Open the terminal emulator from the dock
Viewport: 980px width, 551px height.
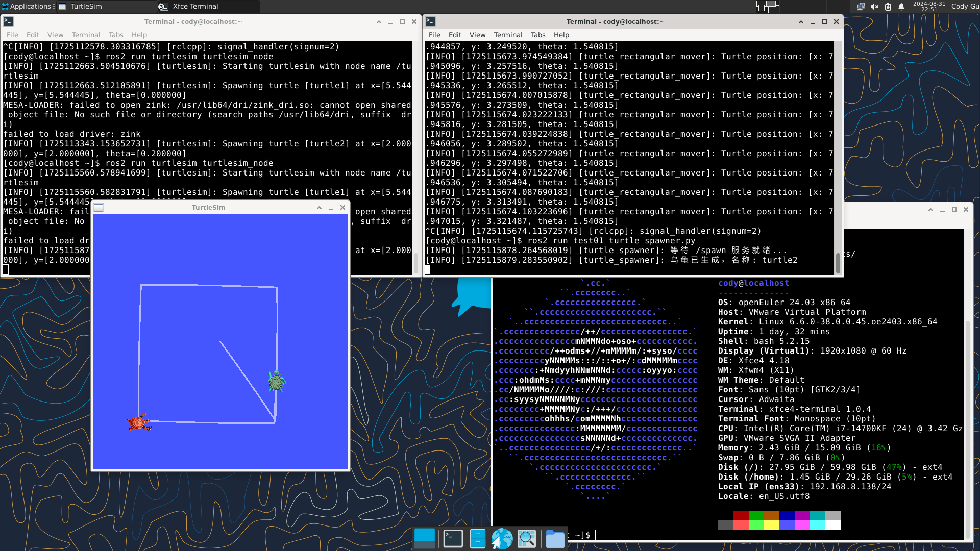coord(453,538)
